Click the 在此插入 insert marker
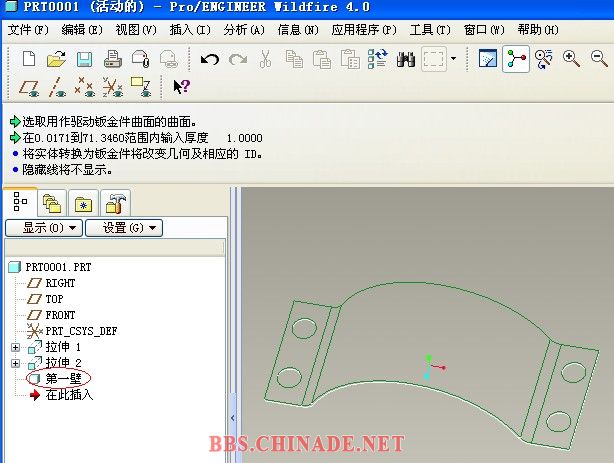The width and height of the screenshot is (614, 463). pyautogui.click(x=69, y=395)
